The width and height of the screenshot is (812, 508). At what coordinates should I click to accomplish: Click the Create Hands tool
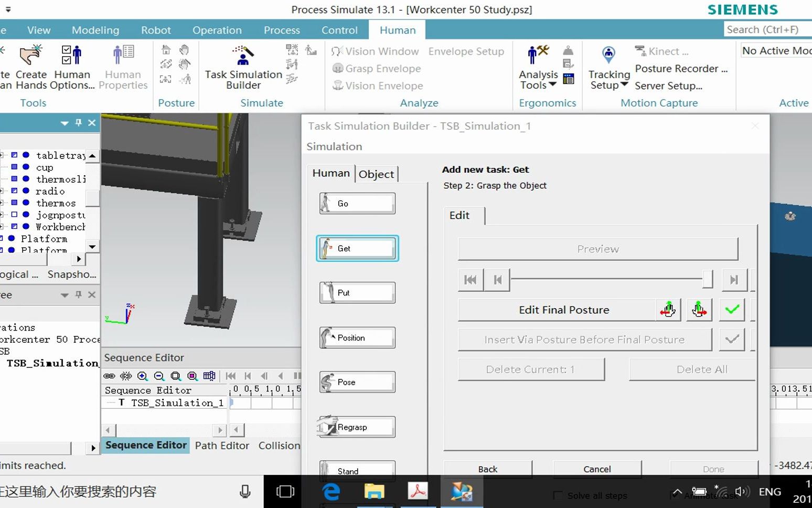point(30,65)
